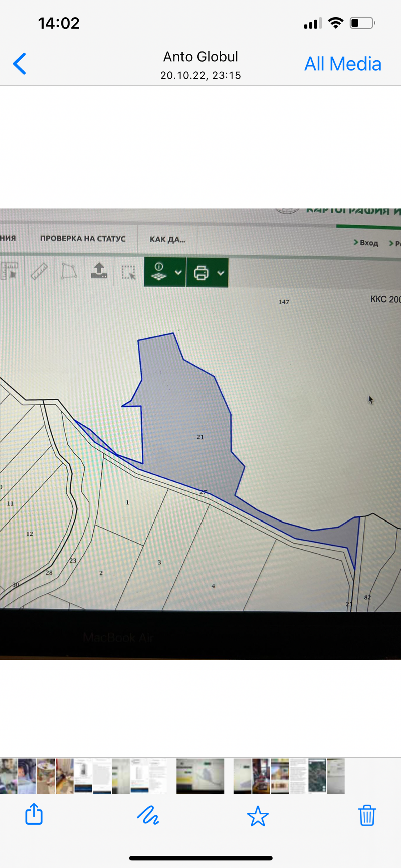This screenshot has width=401, height=868.
Task: Click the rectangle selection cursor icon
Action: 129,272
